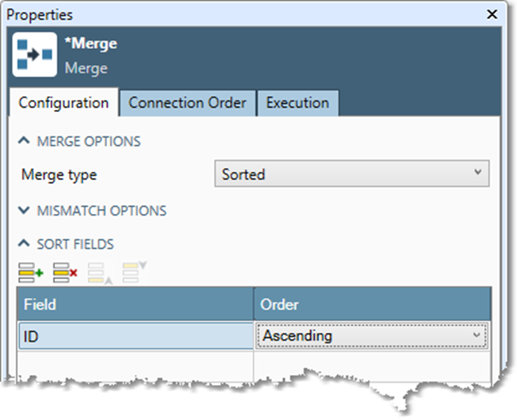Click the Merge node icon in header
The image size is (517, 420).
point(35,55)
